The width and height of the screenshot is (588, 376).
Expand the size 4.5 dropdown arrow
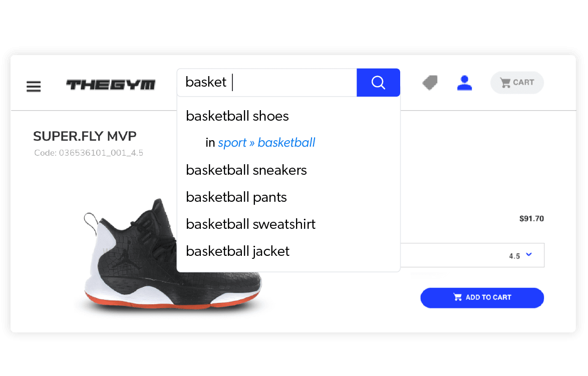(x=529, y=254)
